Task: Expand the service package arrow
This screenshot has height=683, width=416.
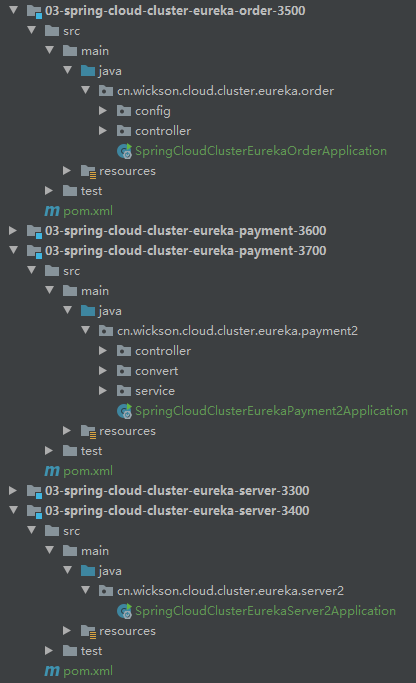Action: [103, 391]
